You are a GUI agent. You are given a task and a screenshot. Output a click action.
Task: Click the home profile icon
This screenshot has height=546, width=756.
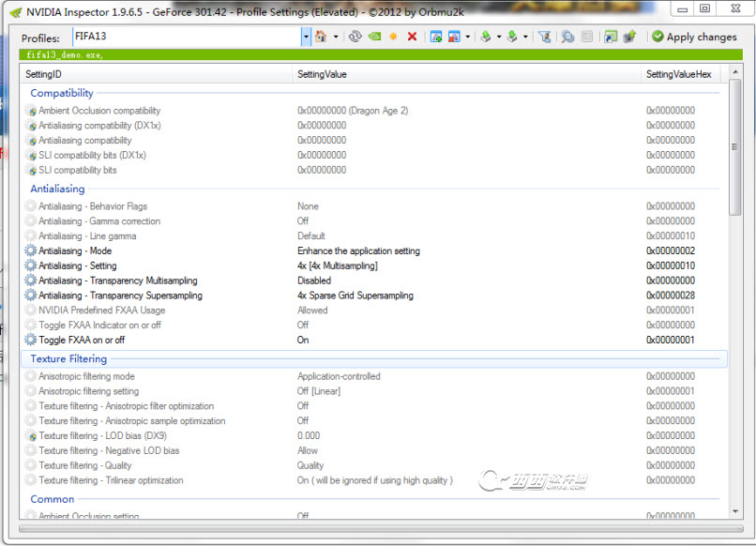coord(321,37)
